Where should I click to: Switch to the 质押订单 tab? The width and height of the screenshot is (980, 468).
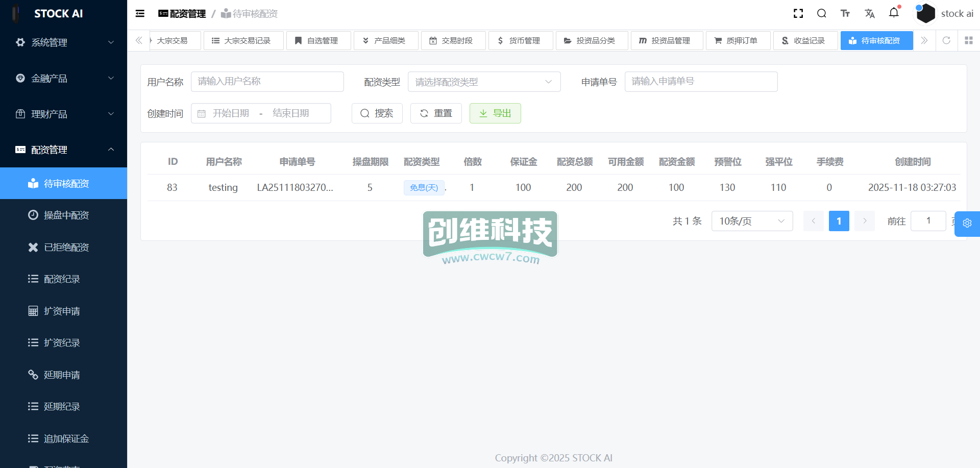pos(738,40)
